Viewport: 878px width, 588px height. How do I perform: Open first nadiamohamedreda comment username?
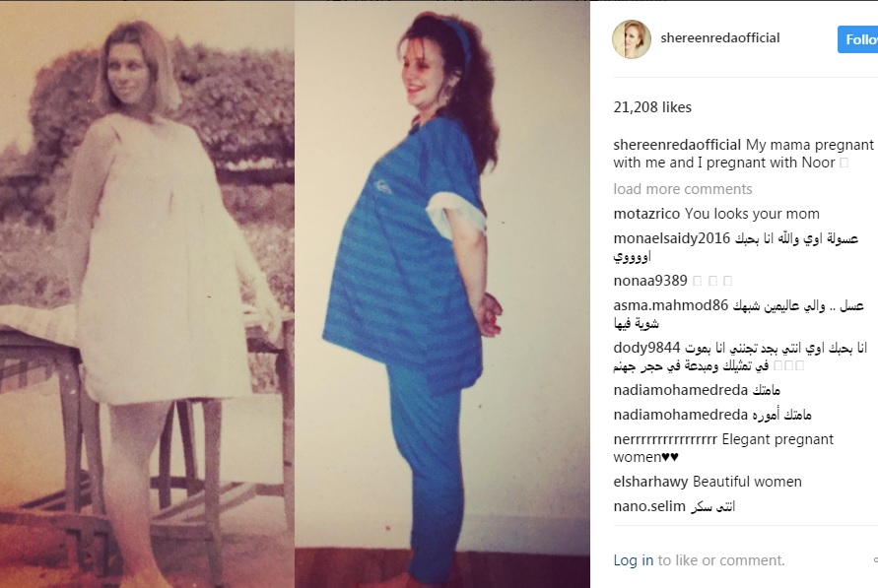[x=680, y=390]
